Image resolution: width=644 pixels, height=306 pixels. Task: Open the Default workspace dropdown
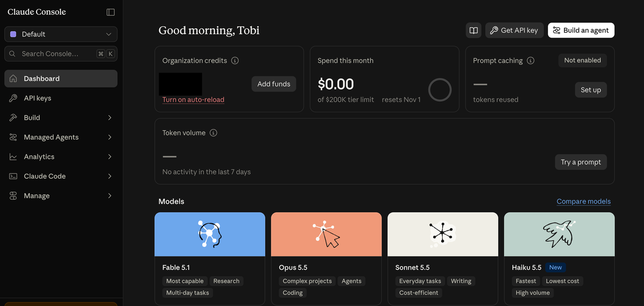[61, 34]
